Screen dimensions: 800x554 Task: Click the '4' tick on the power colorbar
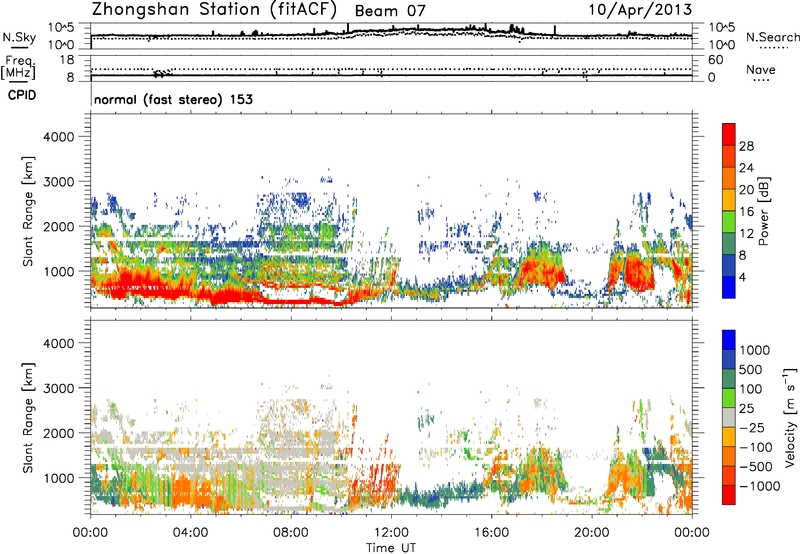(x=742, y=277)
